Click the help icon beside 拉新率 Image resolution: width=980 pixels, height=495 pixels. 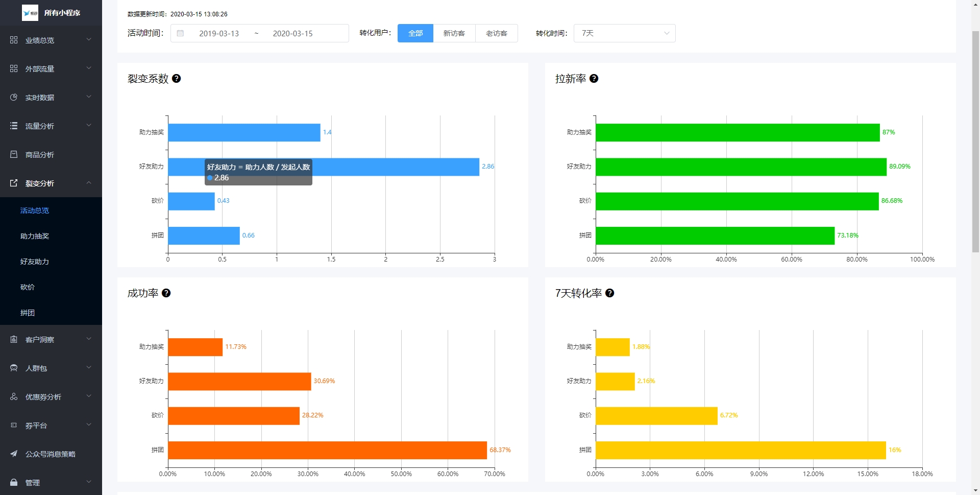click(x=594, y=79)
